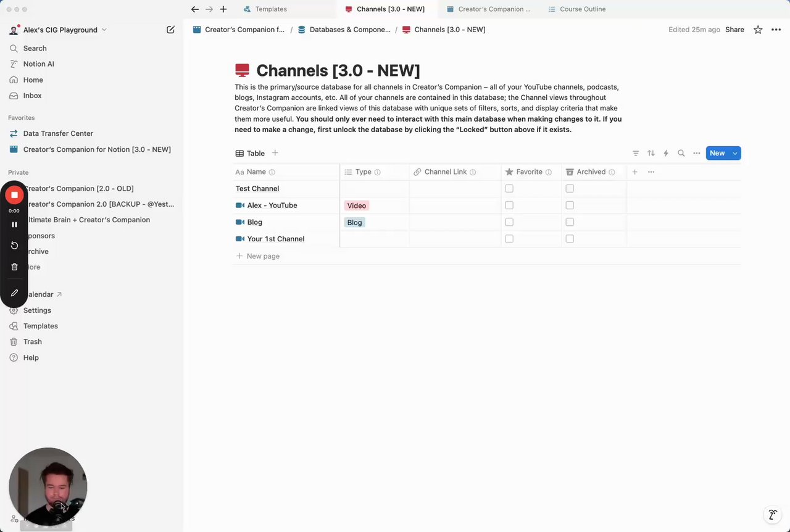This screenshot has width=790, height=532.
Task: Open the property options ellipsis in the table header
Action: click(651, 172)
